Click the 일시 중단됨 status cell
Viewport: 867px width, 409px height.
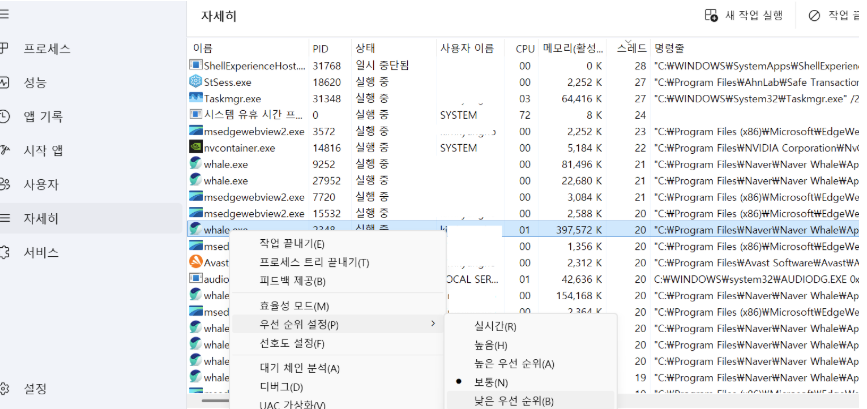pyautogui.click(x=382, y=65)
